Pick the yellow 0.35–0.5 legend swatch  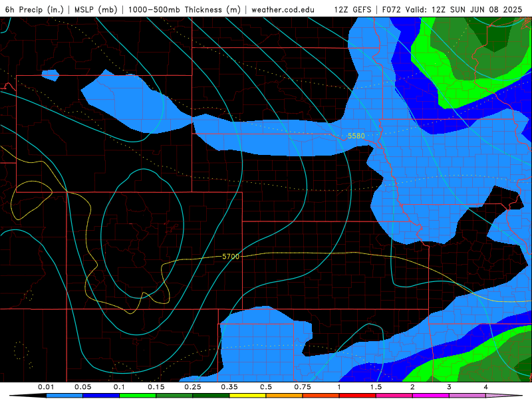pyautogui.click(x=247, y=396)
